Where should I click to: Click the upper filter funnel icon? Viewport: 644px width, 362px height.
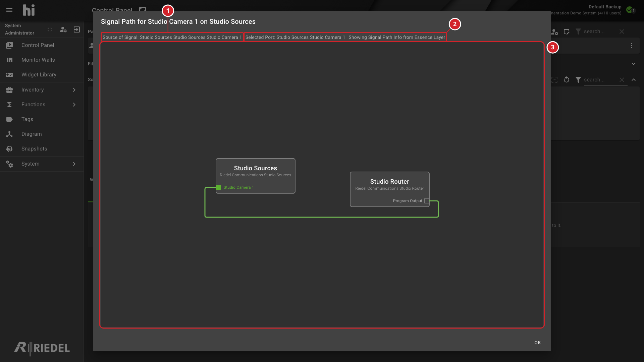tap(578, 32)
